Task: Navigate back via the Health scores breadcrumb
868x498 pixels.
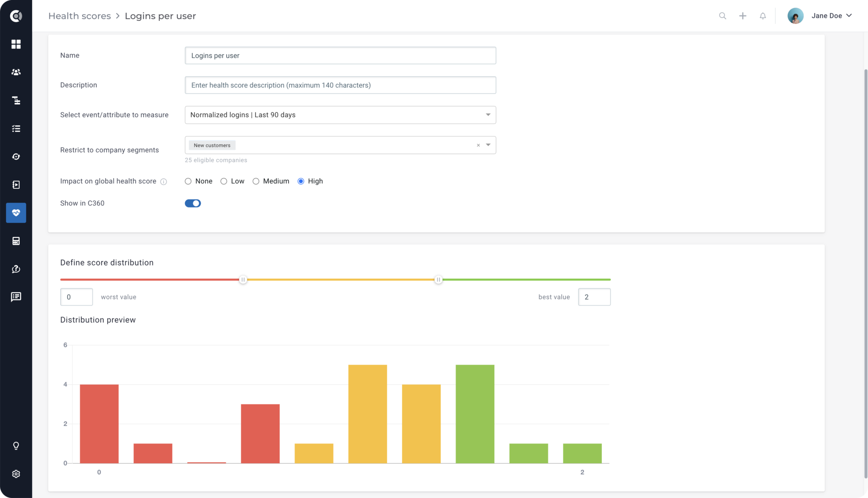Action: click(x=79, y=16)
